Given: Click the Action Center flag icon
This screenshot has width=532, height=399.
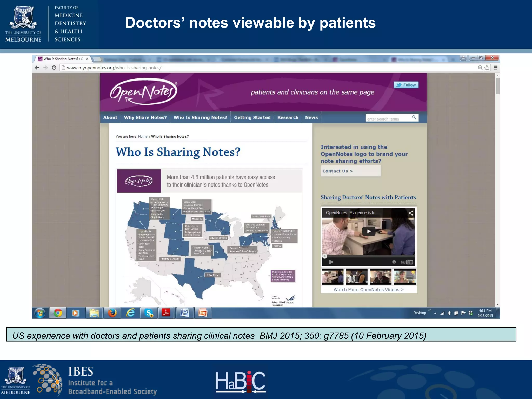Looking at the screenshot, I should tap(463, 313).
